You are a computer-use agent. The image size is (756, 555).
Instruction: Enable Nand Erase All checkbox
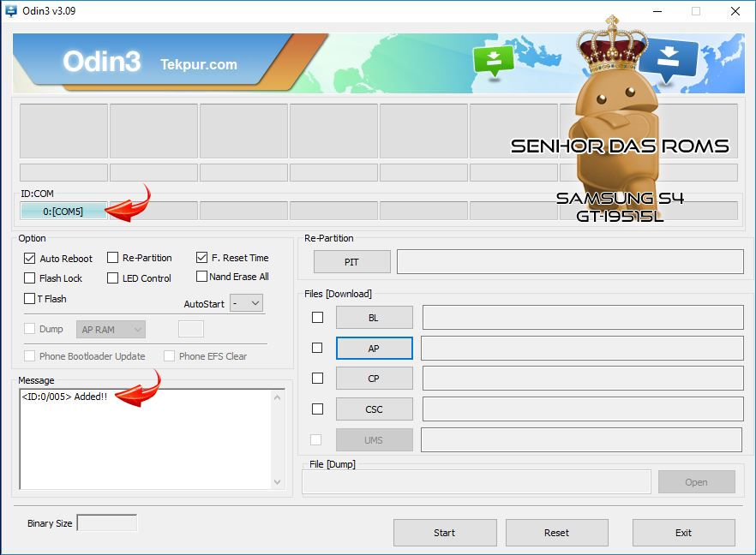202,277
